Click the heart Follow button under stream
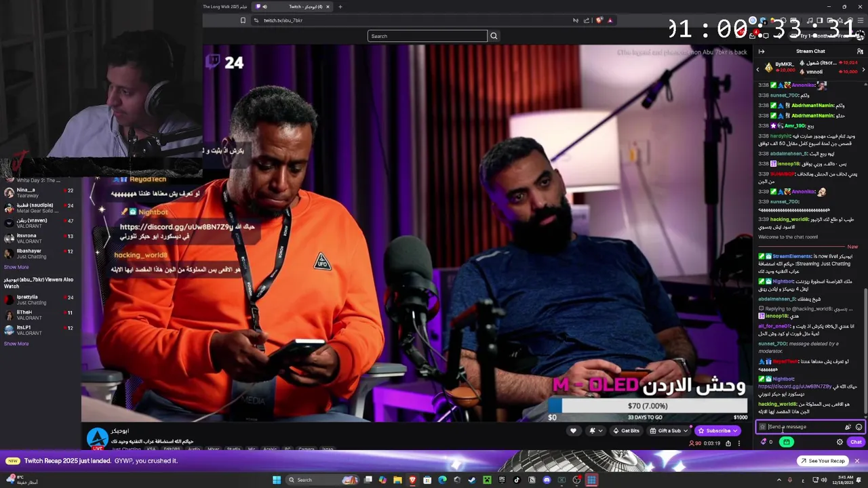868x488 pixels. pyautogui.click(x=573, y=430)
